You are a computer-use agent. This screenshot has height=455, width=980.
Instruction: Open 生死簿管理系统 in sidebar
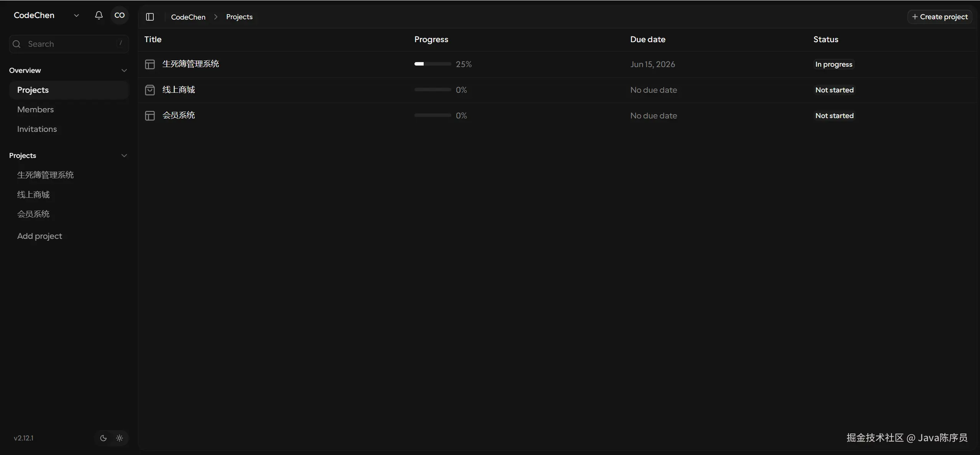tap(45, 175)
